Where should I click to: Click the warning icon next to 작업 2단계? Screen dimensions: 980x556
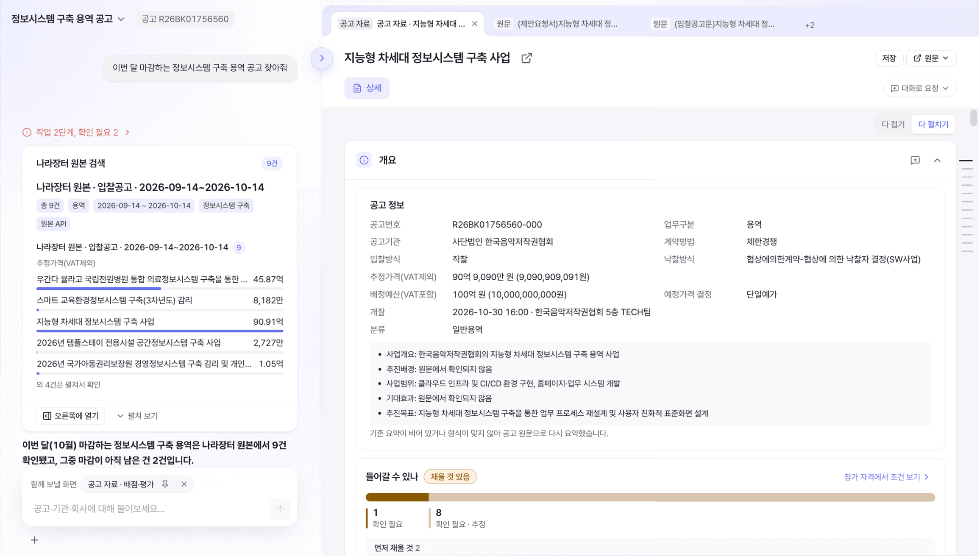coord(27,132)
